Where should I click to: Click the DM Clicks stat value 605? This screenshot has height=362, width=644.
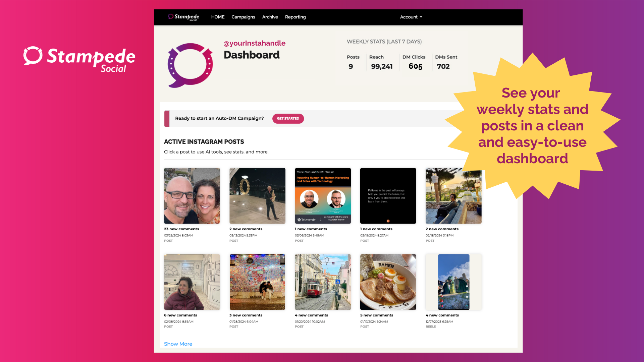[415, 66]
